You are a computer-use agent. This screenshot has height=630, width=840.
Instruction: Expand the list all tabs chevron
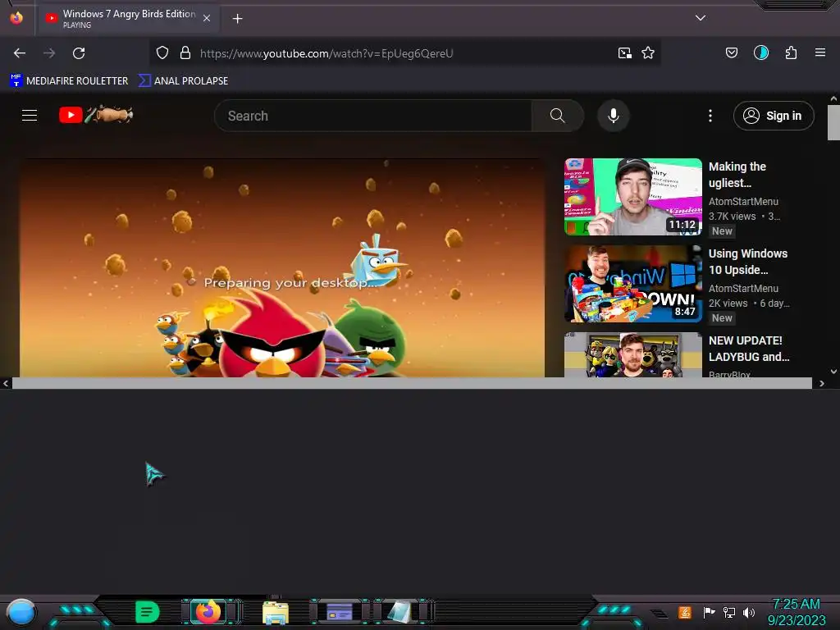[701, 18]
